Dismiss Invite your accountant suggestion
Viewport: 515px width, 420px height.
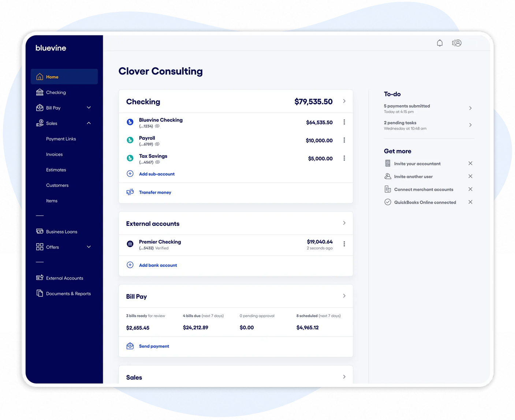(x=470, y=163)
